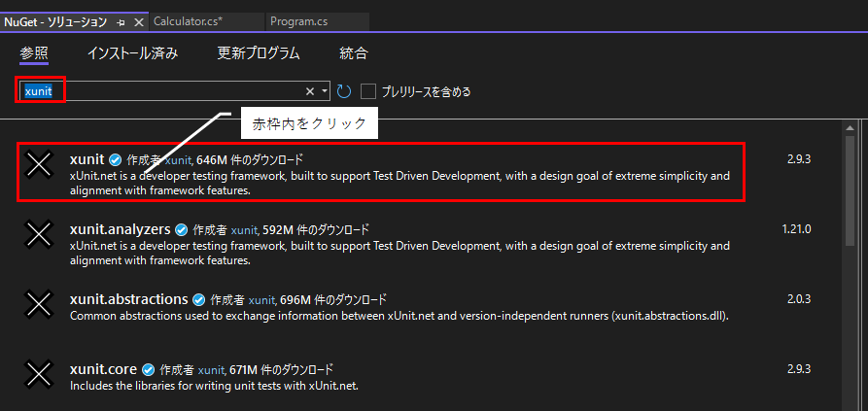Click verified badge next to xunit.analyzers
This screenshot has width=868, height=411.
pos(181,229)
